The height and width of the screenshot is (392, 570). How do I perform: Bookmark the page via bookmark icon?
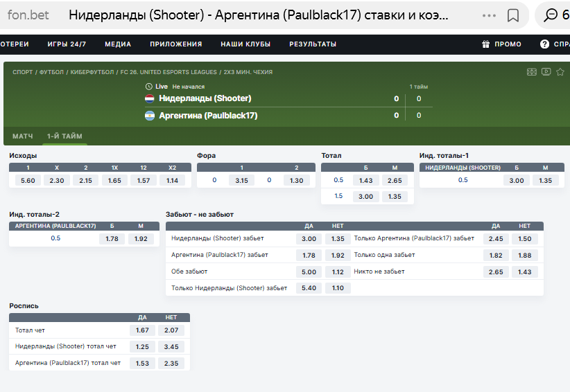click(513, 15)
